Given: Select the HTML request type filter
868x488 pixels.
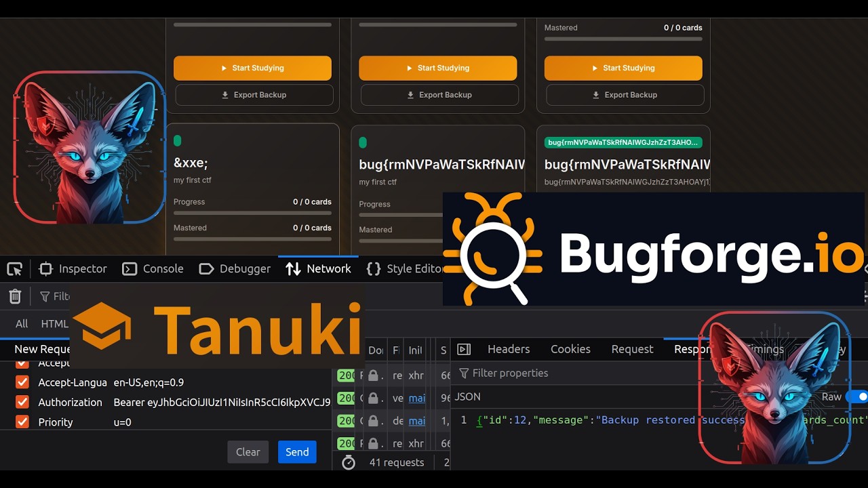Looking at the screenshot, I should 54,324.
